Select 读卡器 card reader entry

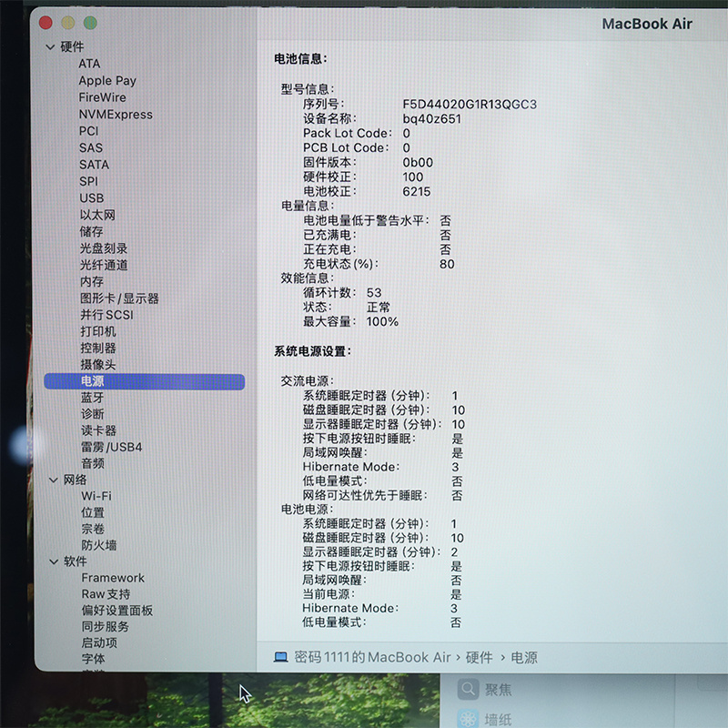(98, 430)
